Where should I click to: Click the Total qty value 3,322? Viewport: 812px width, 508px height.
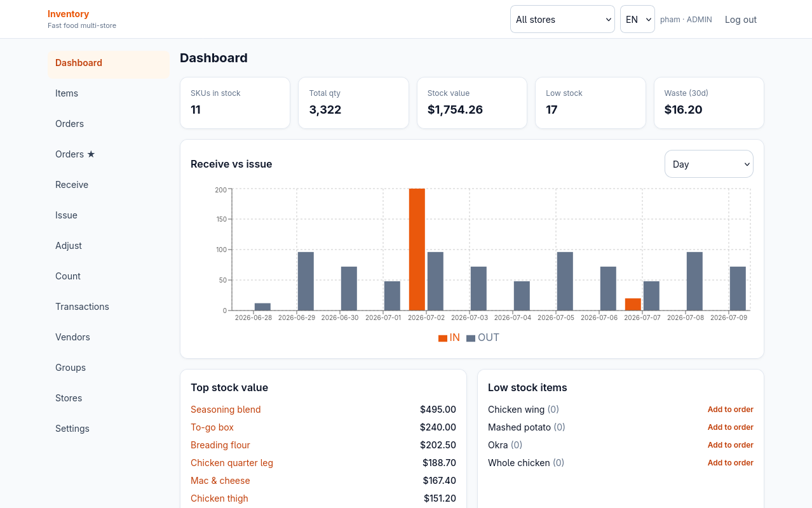click(325, 110)
